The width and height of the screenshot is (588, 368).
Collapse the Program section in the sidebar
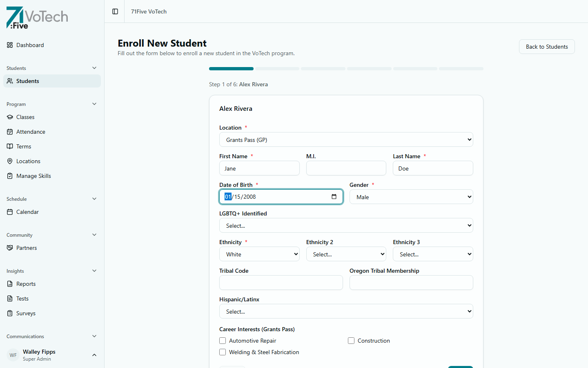94,104
